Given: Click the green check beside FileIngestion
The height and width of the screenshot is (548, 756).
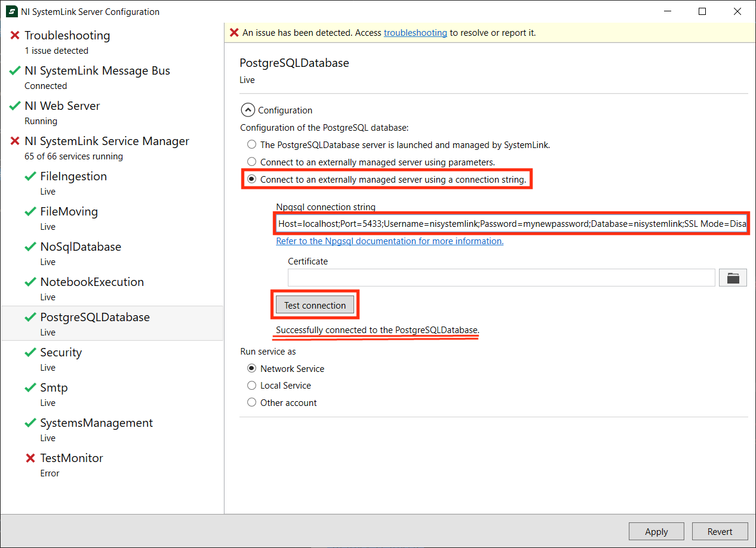Looking at the screenshot, I should click(x=30, y=177).
